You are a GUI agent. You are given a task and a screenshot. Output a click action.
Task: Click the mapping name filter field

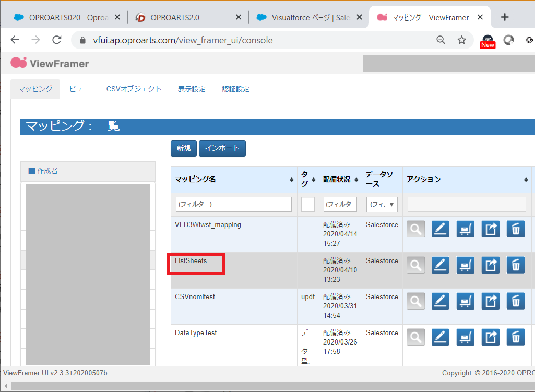click(233, 205)
